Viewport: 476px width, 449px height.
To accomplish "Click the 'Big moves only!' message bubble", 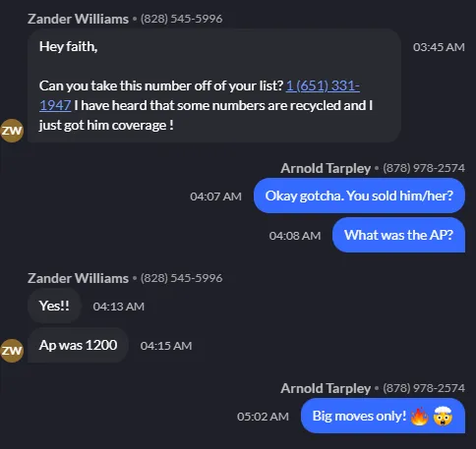I will (383, 416).
